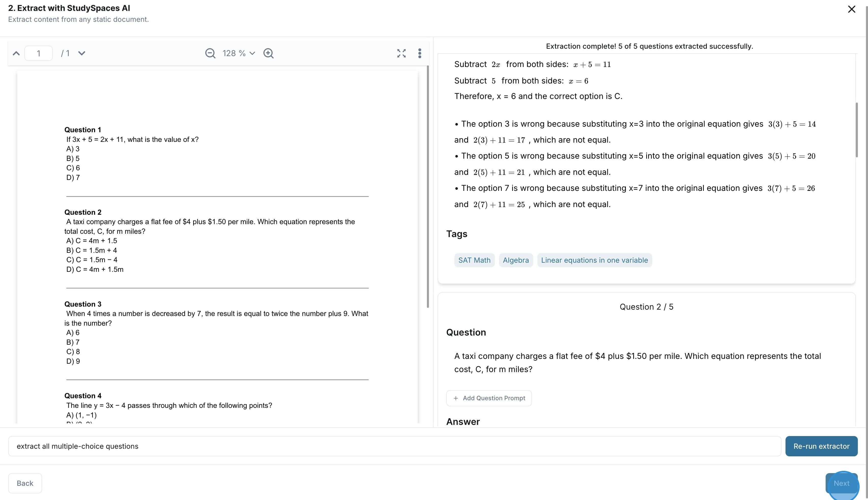Click the extraction prompt text field
The image size is (868, 500).
(x=394, y=446)
